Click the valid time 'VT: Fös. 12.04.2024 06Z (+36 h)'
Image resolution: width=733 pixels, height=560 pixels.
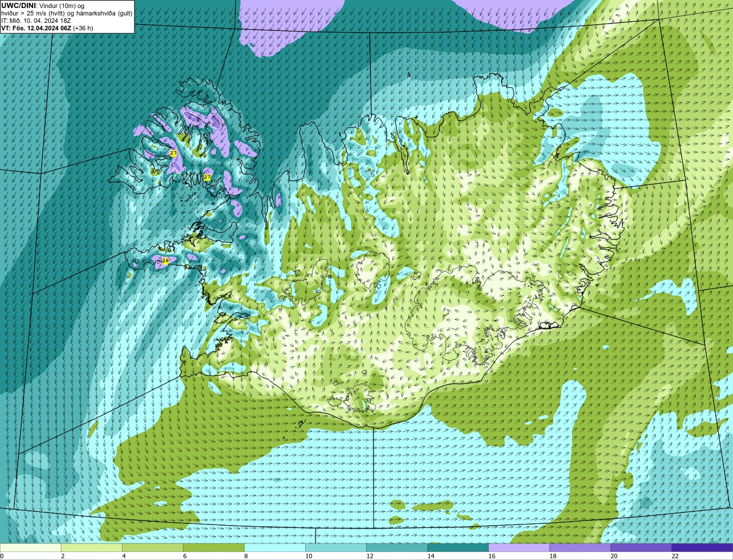click(47, 28)
